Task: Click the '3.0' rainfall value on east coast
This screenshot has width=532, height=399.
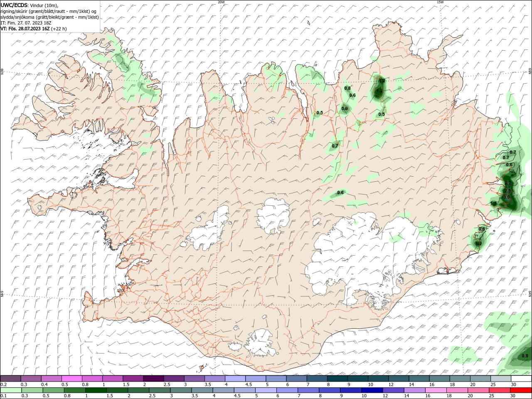Action: click(x=506, y=197)
